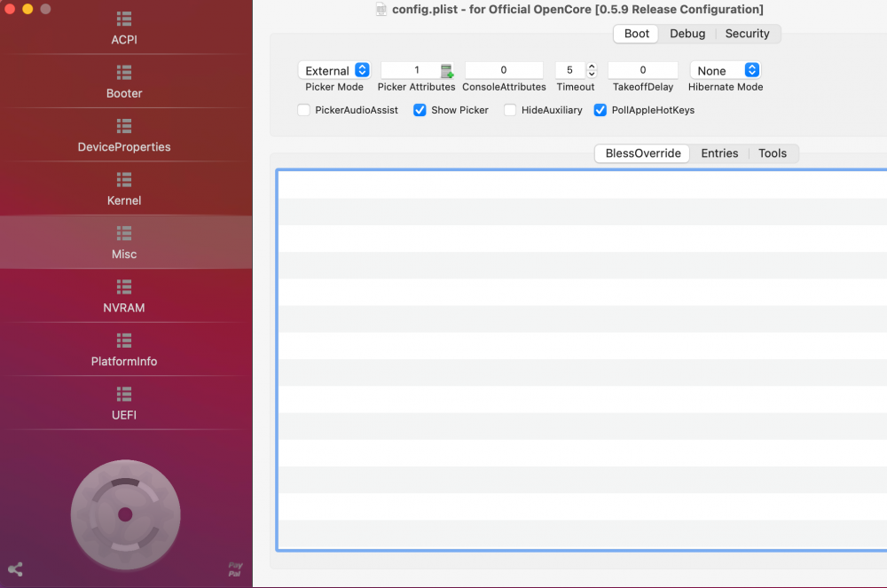The width and height of the screenshot is (887, 588).
Task: Open the UEFI section icon
Action: (x=124, y=394)
